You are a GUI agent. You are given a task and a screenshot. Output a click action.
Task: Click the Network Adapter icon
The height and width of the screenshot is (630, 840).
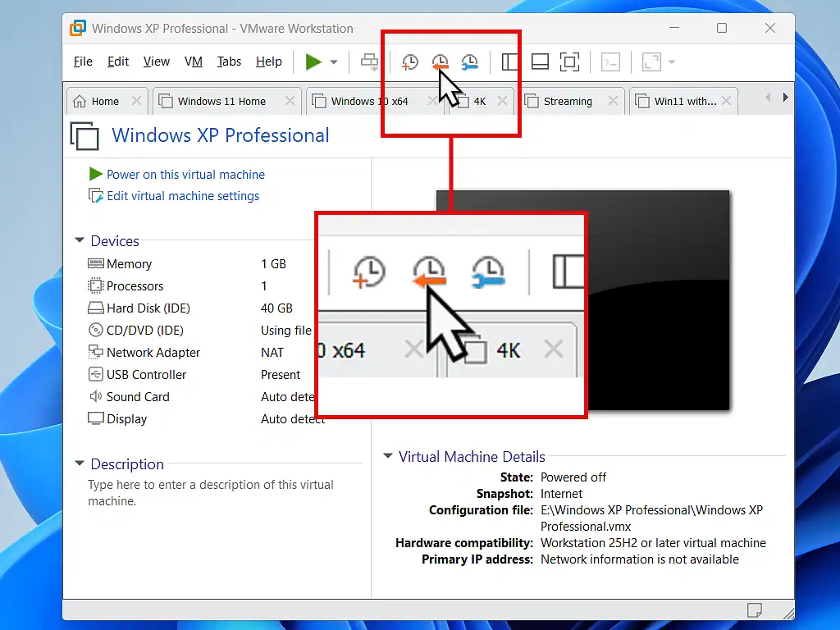click(95, 352)
